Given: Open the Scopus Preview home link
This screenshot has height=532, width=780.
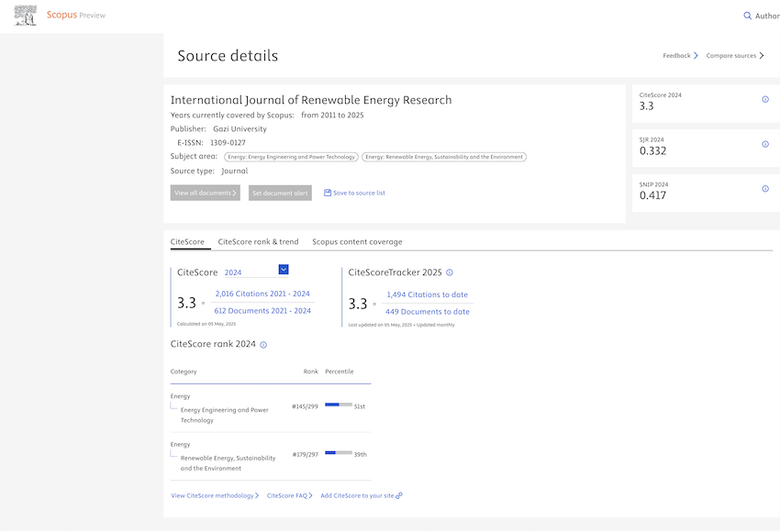Looking at the screenshot, I should [76, 15].
